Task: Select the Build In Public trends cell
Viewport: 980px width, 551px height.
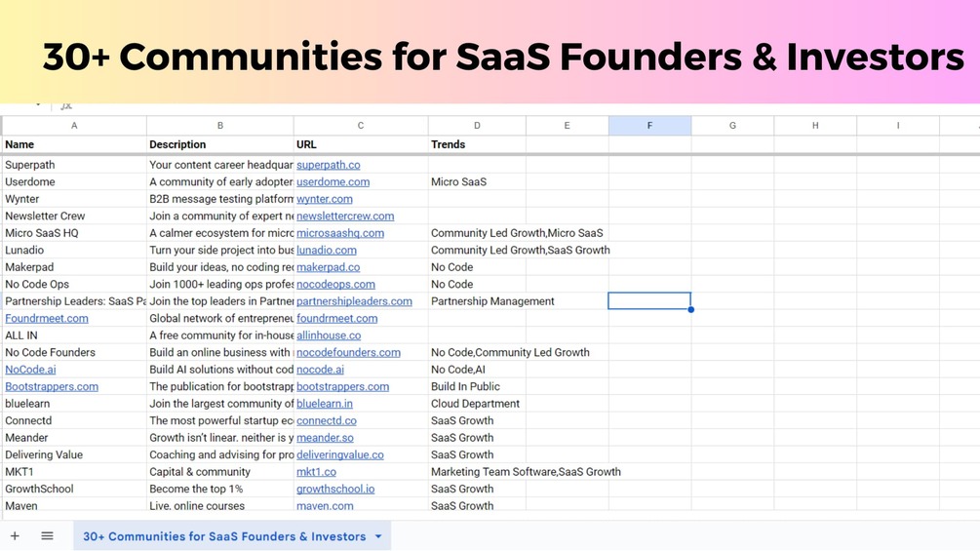Action: 477,387
